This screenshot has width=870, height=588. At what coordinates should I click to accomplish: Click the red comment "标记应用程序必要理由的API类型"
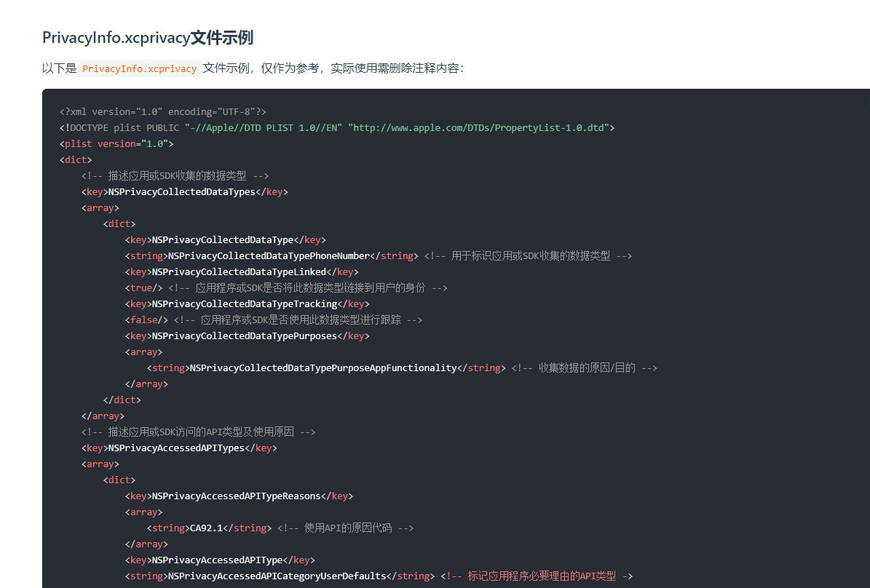point(537,576)
